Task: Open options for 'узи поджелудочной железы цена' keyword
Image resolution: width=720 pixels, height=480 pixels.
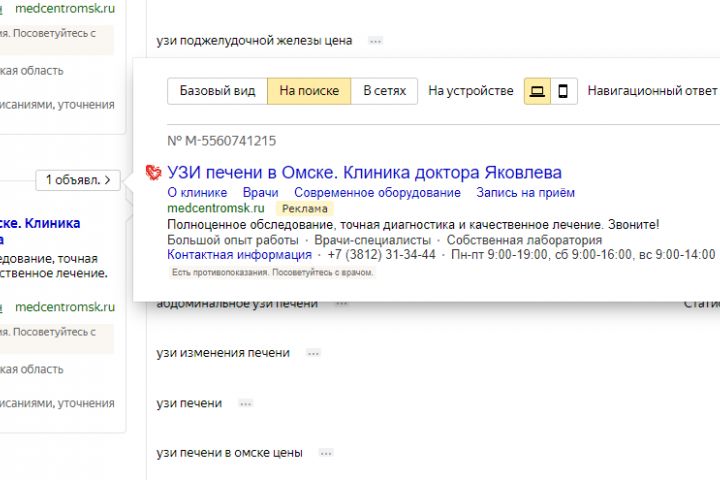Action: pos(375,41)
